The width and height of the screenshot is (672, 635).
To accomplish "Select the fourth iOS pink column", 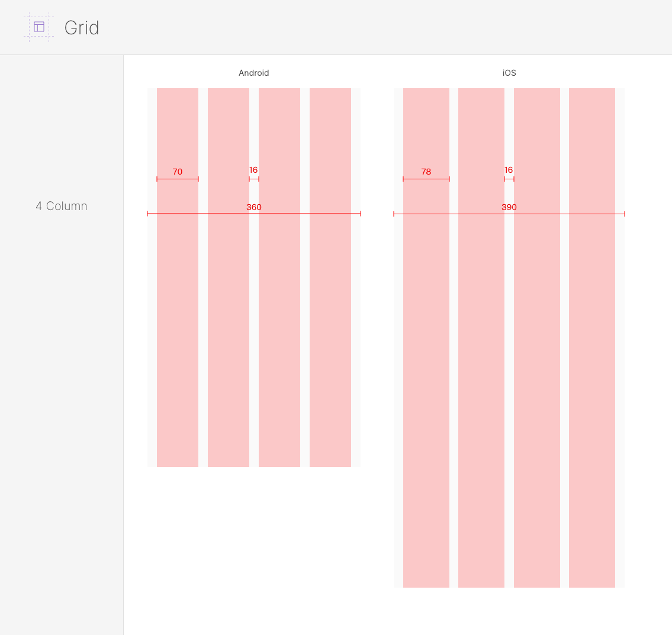I will [592, 338].
